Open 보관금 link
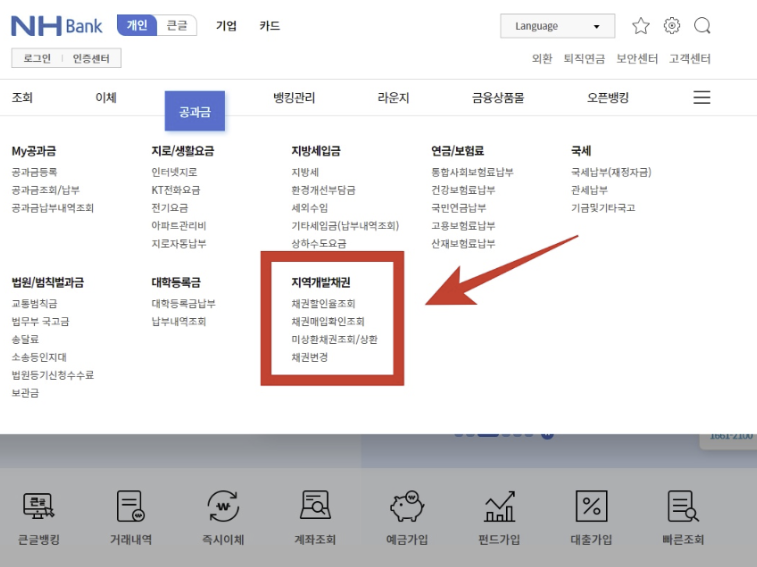 (25, 393)
